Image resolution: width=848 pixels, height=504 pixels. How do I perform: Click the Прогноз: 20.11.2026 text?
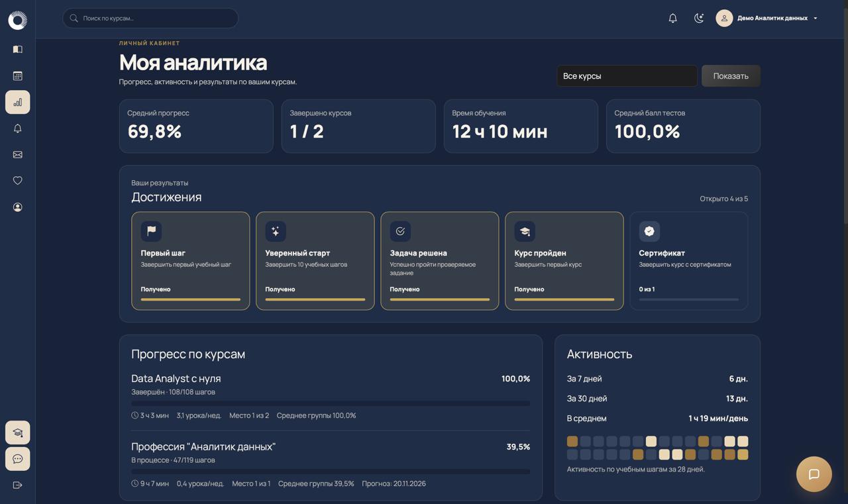point(394,483)
